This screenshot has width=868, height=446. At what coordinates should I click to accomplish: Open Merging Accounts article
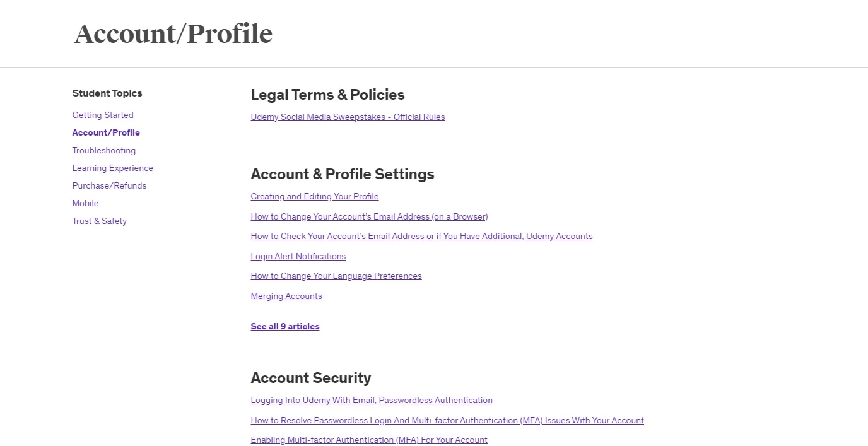point(286,296)
